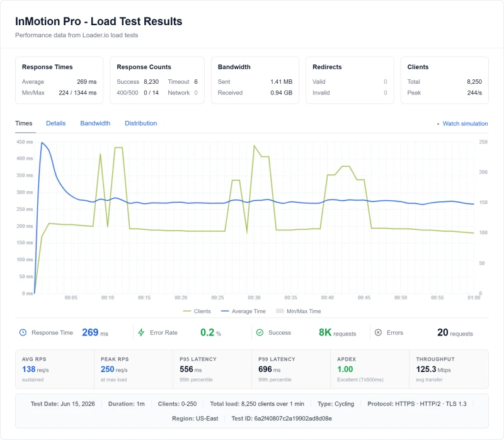Click the Response Counts card heading
The width and height of the screenshot is (504, 440).
(144, 67)
